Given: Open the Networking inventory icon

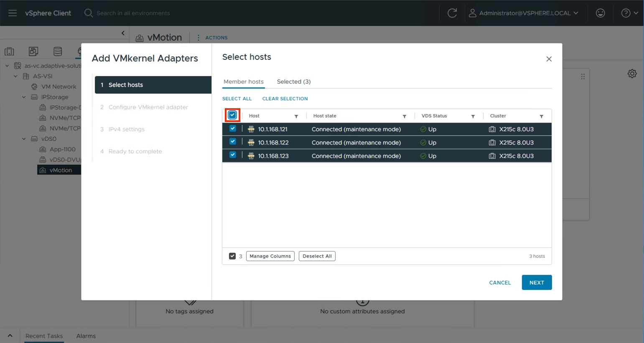Looking at the screenshot, I should coord(81,51).
